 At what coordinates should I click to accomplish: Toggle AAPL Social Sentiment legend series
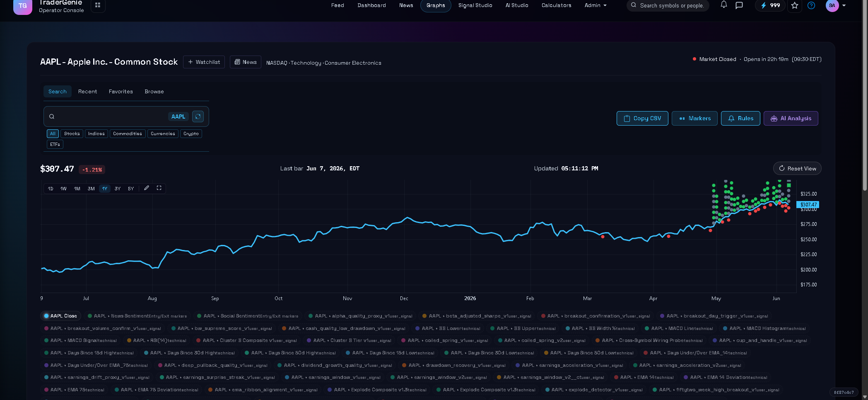pos(248,316)
